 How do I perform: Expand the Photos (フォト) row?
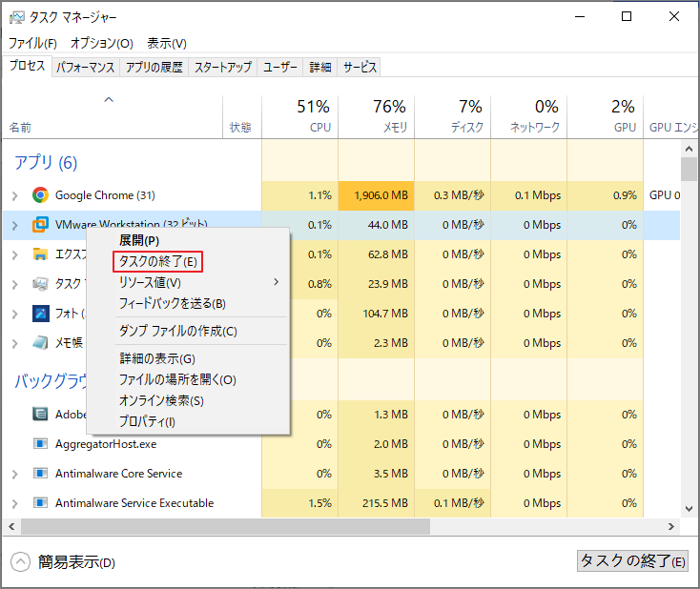pyautogui.click(x=14, y=315)
